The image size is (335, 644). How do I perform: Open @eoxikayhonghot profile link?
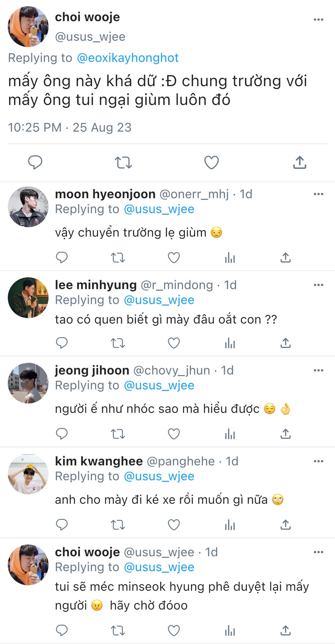tap(128, 58)
